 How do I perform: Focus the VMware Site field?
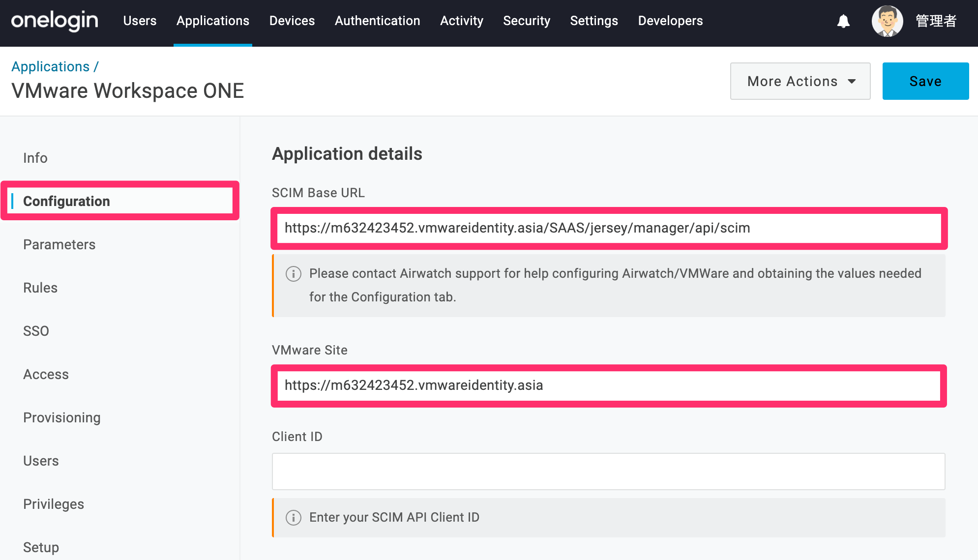click(x=609, y=385)
